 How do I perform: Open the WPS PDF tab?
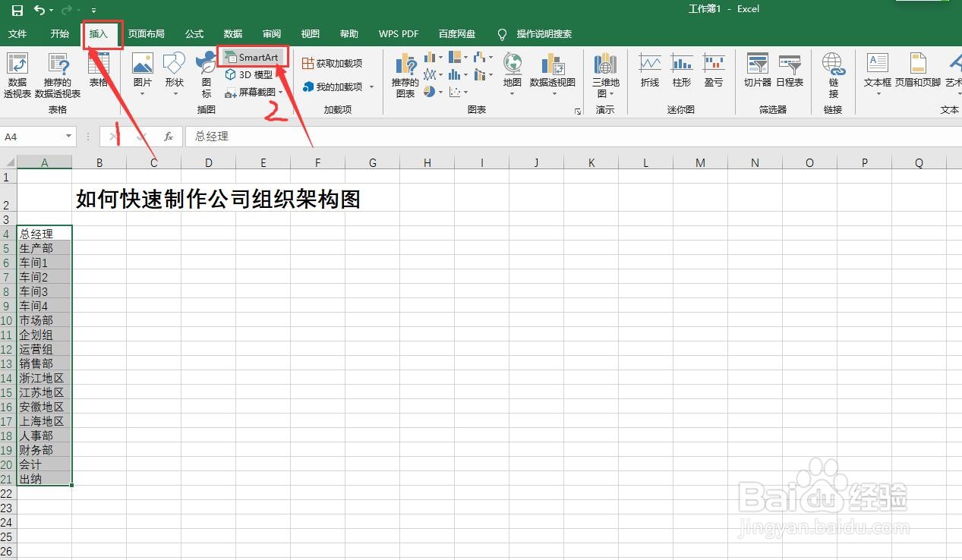pos(399,34)
